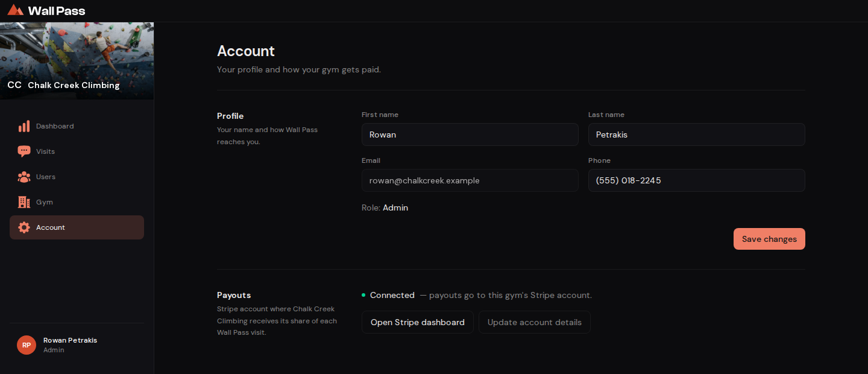Click the Email field label
Screen dimensions: 868x374
371,160
